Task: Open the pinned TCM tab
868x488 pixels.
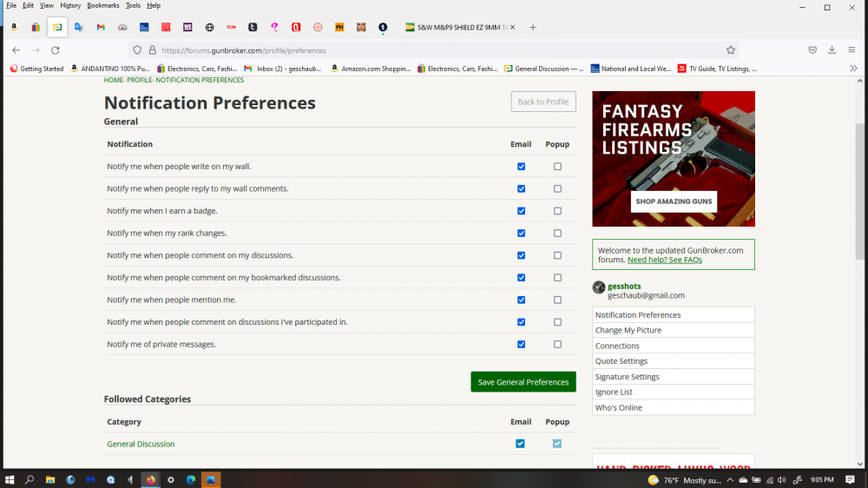Action: tap(231, 27)
